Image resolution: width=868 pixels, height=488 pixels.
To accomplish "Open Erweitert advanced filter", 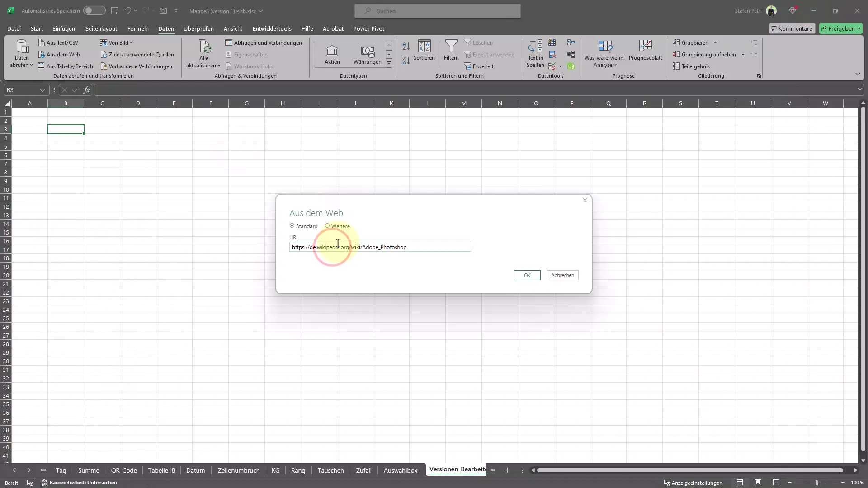I will click(479, 66).
